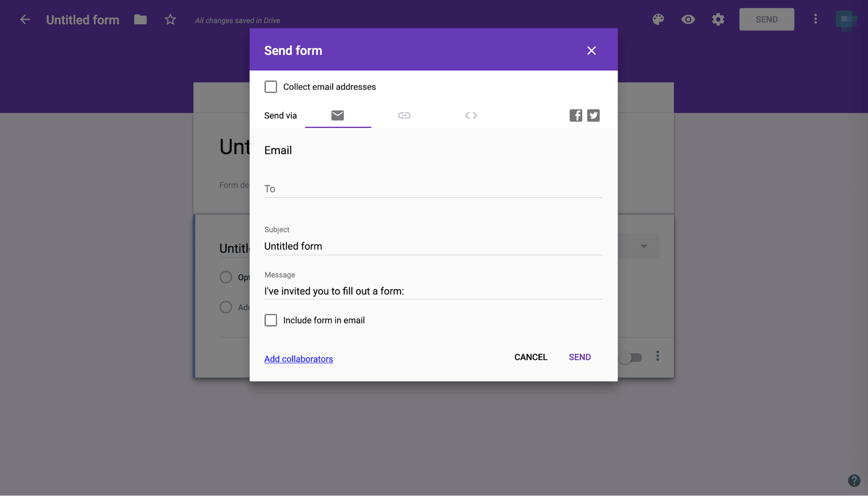Click the SEND button

point(579,357)
